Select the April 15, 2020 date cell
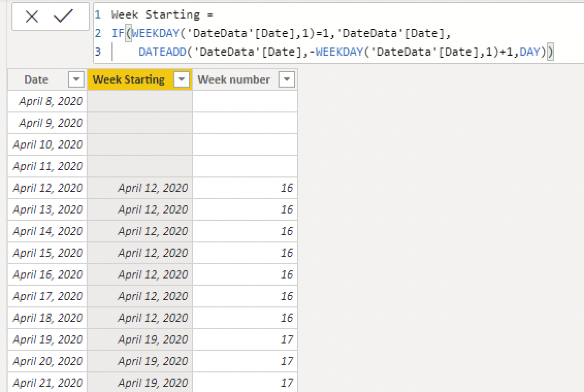 [47, 253]
